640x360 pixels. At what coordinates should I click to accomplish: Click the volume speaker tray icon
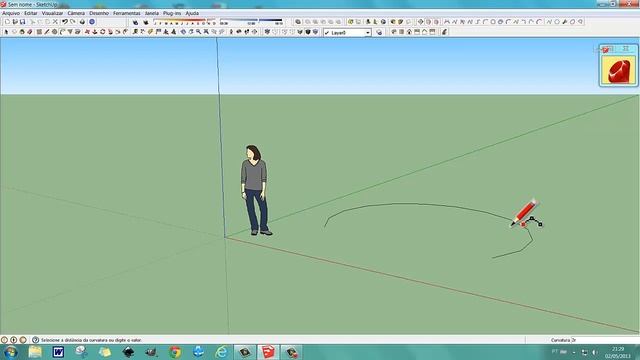(x=594, y=352)
